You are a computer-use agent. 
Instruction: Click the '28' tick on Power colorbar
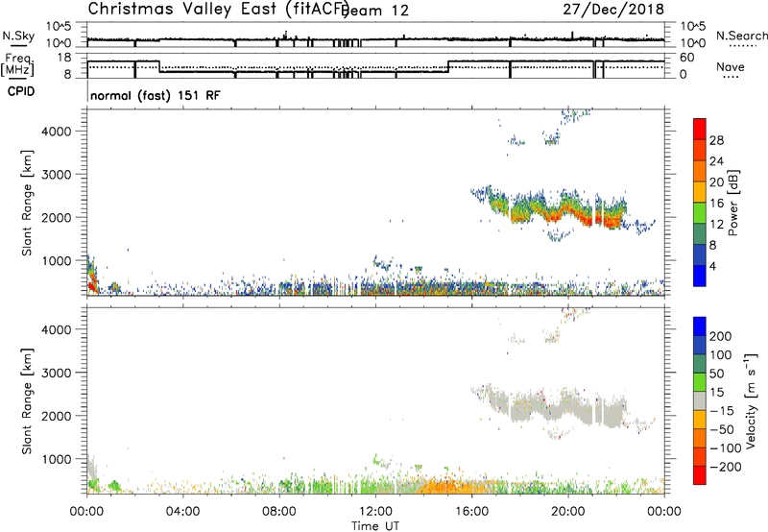tap(716, 140)
